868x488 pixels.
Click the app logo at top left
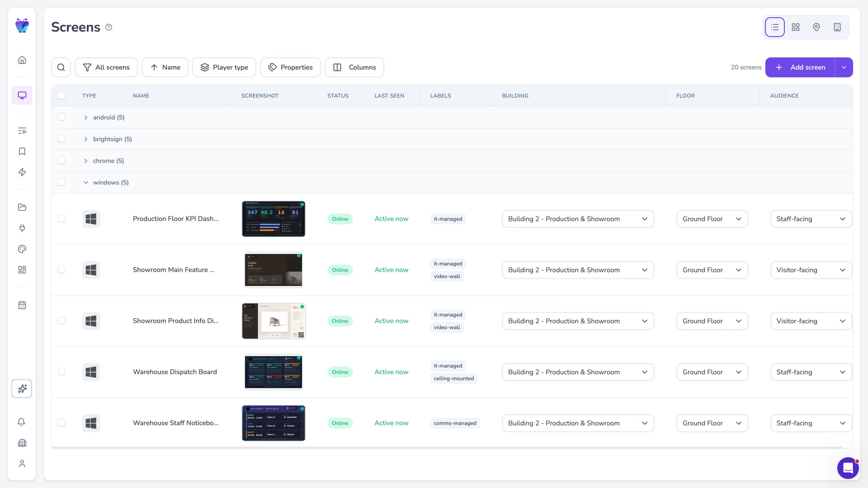coord(22,25)
